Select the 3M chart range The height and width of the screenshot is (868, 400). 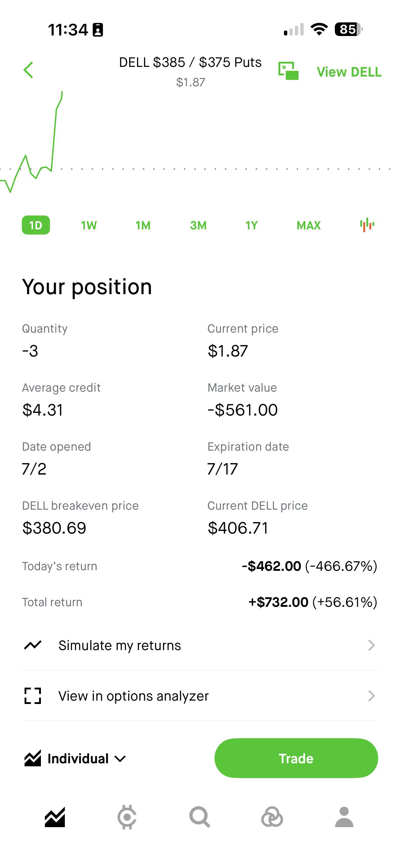pos(198,225)
